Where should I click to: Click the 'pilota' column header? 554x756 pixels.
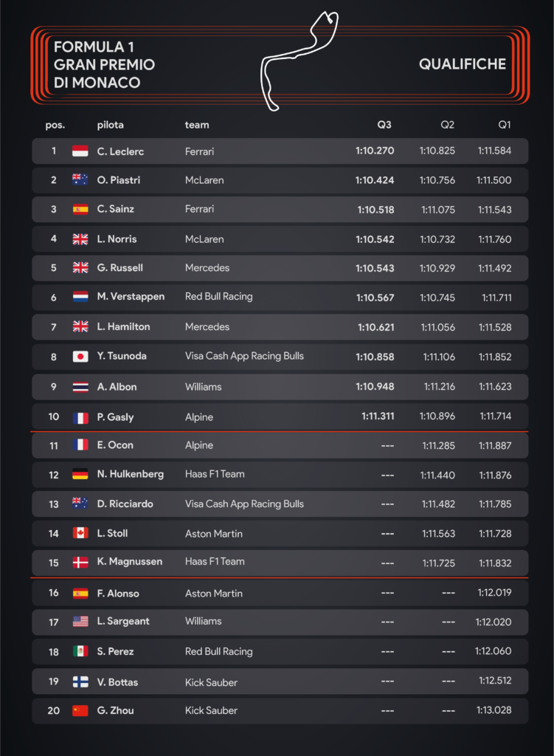110,125
